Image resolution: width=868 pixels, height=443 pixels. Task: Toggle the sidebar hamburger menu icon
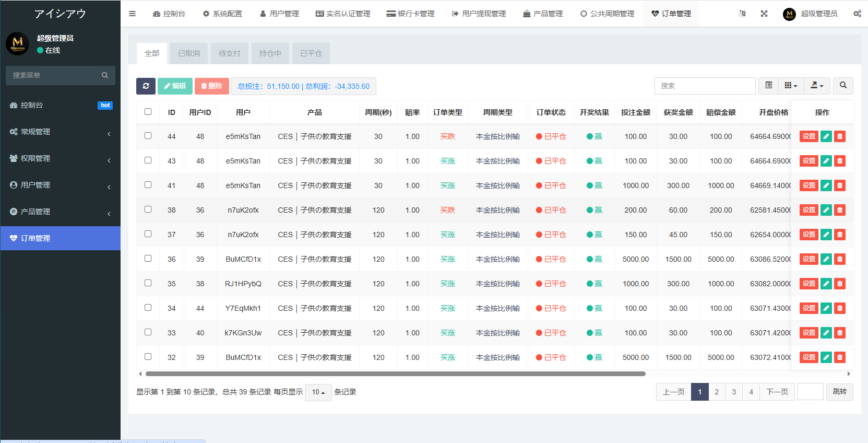pyautogui.click(x=132, y=14)
